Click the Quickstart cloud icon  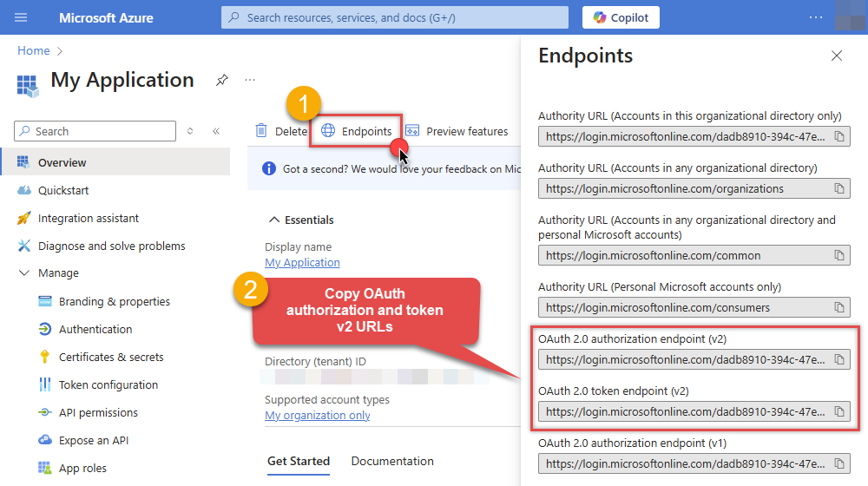coord(23,190)
